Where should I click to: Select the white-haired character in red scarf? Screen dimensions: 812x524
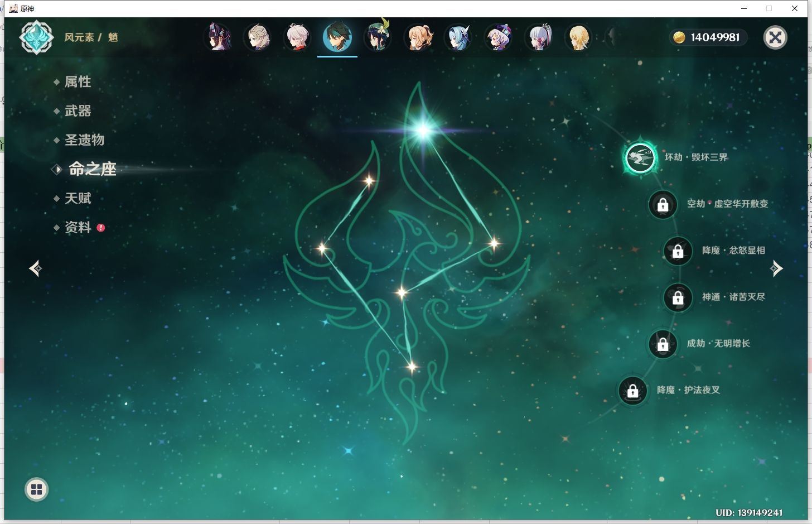298,37
